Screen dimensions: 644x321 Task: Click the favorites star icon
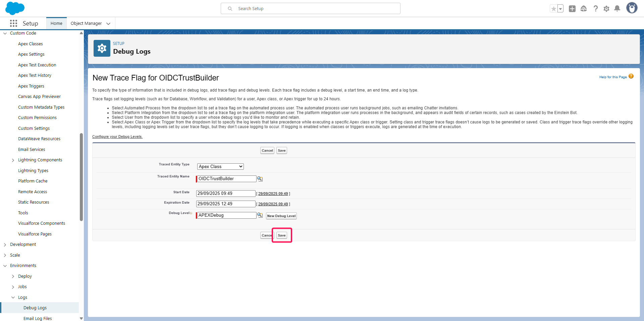click(553, 9)
